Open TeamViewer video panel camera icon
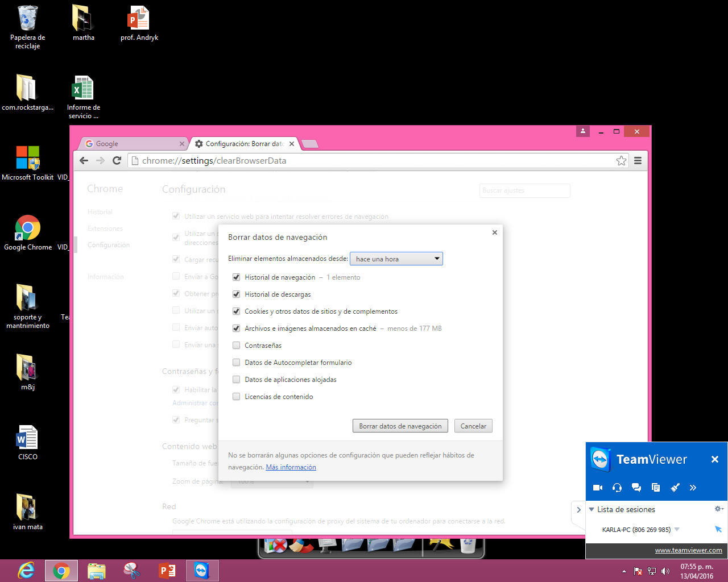This screenshot has height=582, width=728. tap(598, 488)
